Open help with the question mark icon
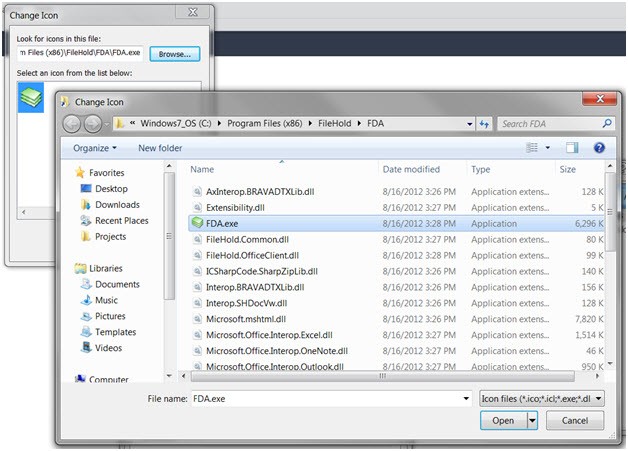 point(599,148)
